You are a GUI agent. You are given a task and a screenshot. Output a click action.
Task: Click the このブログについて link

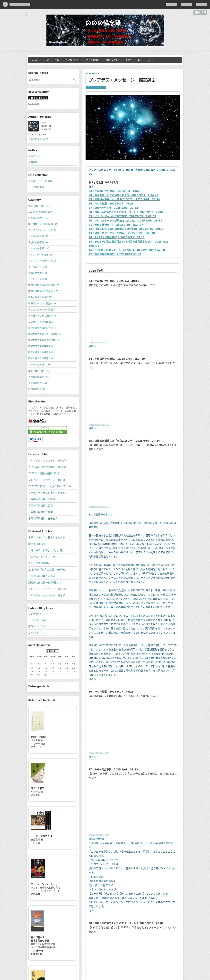38,139
